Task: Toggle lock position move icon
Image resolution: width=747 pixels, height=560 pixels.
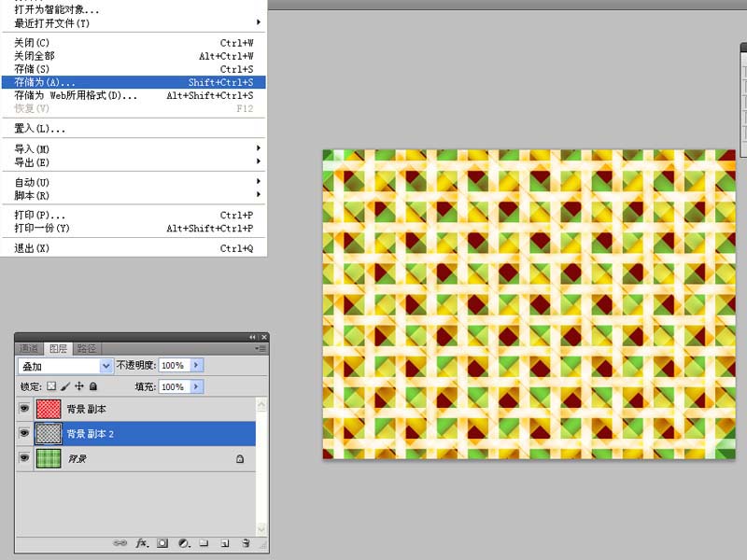Action: [79, 386]
